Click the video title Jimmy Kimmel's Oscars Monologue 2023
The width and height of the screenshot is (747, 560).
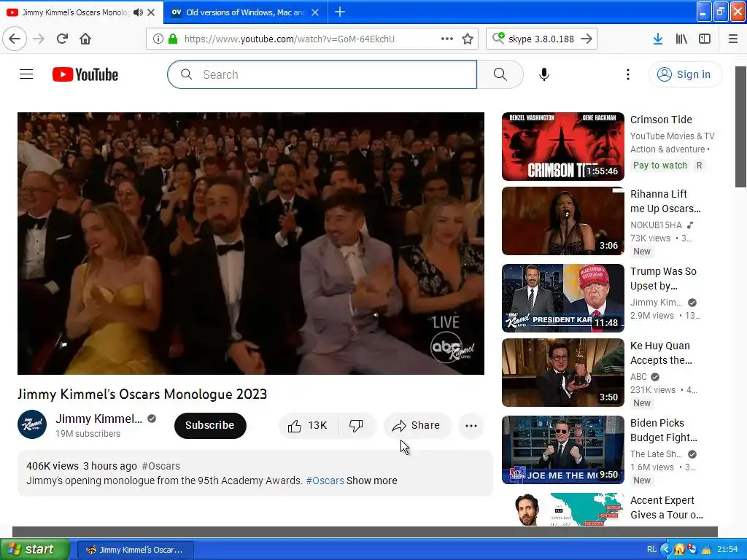tap(142, 394)
